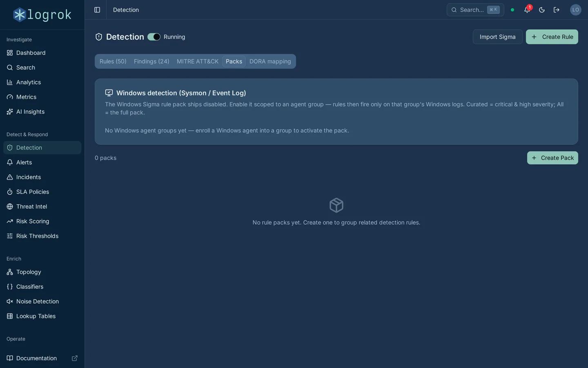Click the Detect & Respond section label
Screen dimensions: 588x368
pos(27,135)
